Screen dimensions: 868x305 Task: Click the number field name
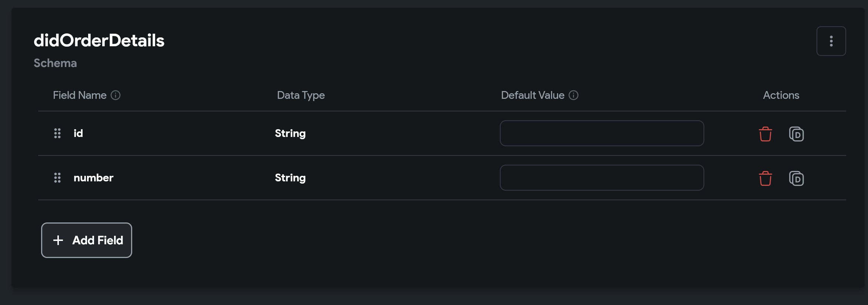pos(93,178)
